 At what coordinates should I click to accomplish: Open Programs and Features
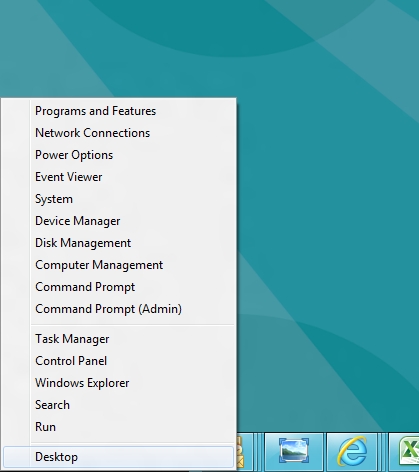95,111
